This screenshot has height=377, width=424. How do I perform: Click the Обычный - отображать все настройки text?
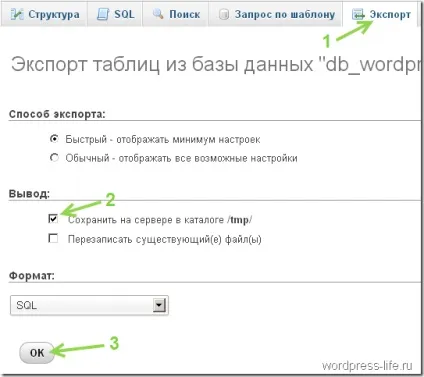click(x=181, y=158)
